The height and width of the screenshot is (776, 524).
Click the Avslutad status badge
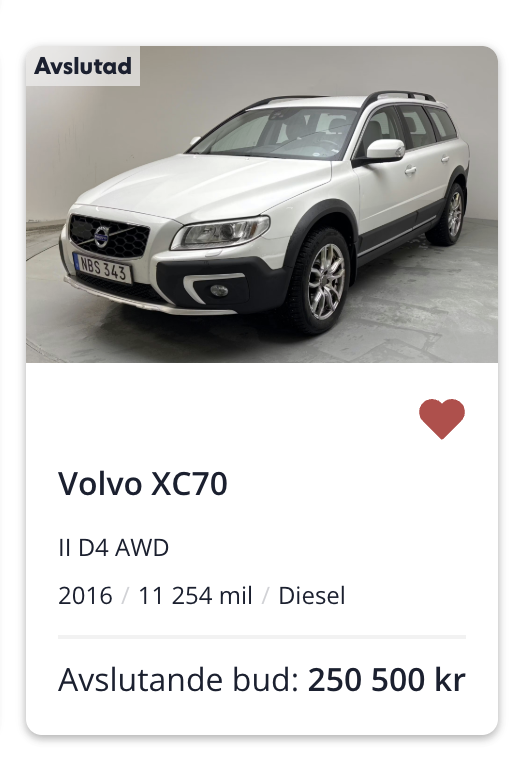[x=83, y=66]
